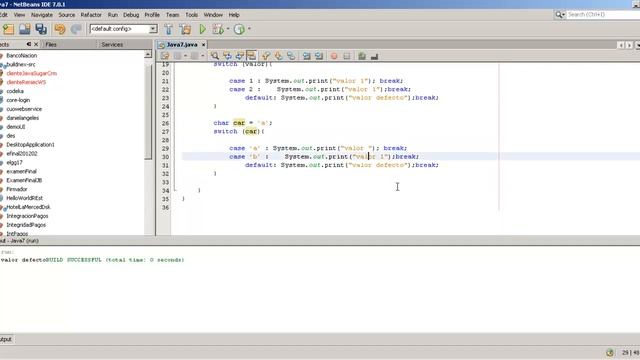640x360 pixels.
Task: Click the editor Find Selection magnifier icon
Action: pyautogui.click(x=215, y=56)
